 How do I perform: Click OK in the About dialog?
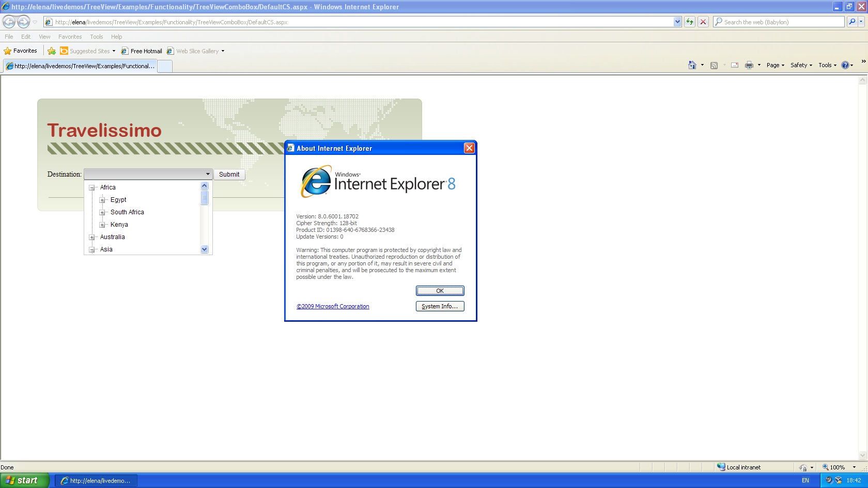click(440, 291)
